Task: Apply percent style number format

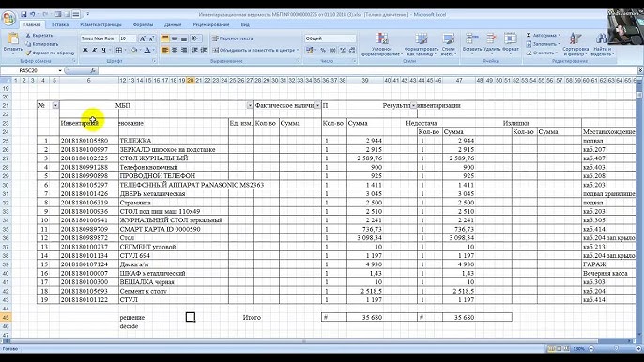Action: click(x=323, y=50)
